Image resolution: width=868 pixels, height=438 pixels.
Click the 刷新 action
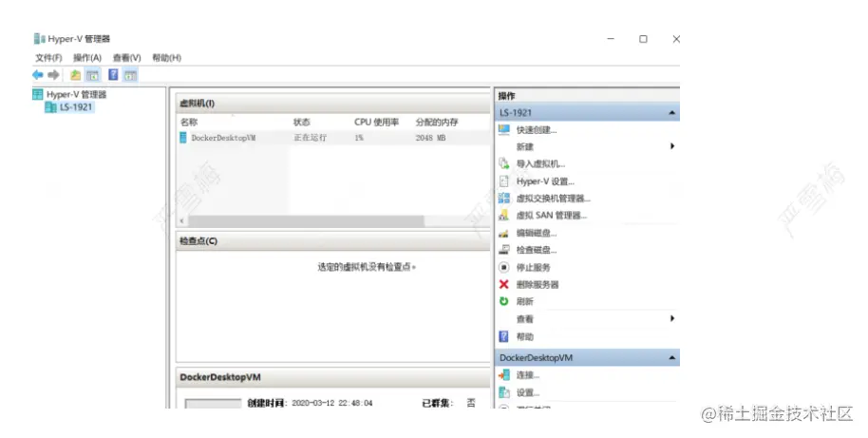tap(525, 302)
